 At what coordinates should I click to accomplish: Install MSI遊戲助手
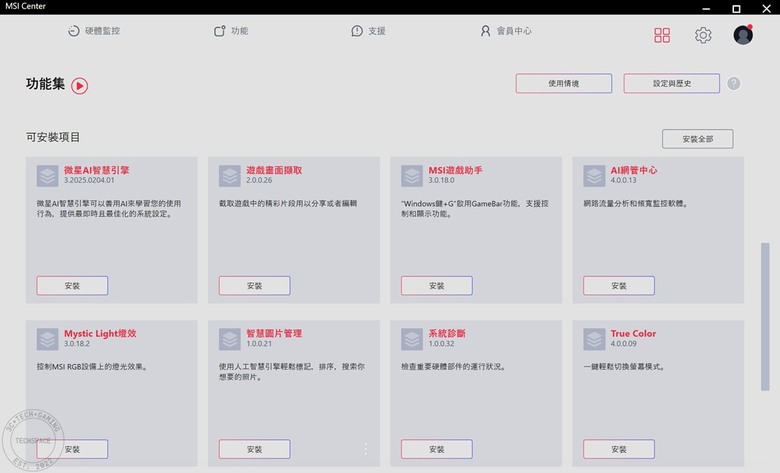[437, 285]
